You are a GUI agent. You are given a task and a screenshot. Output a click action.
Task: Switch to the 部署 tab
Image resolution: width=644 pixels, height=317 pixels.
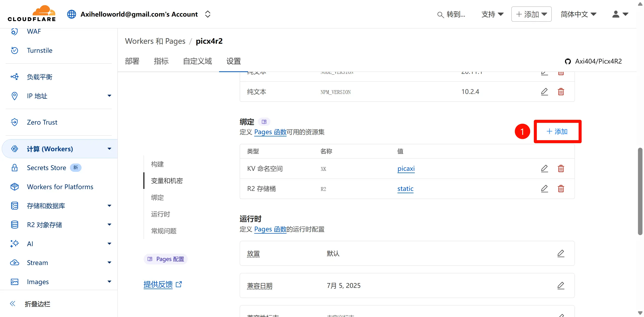(x=132, y=61)
